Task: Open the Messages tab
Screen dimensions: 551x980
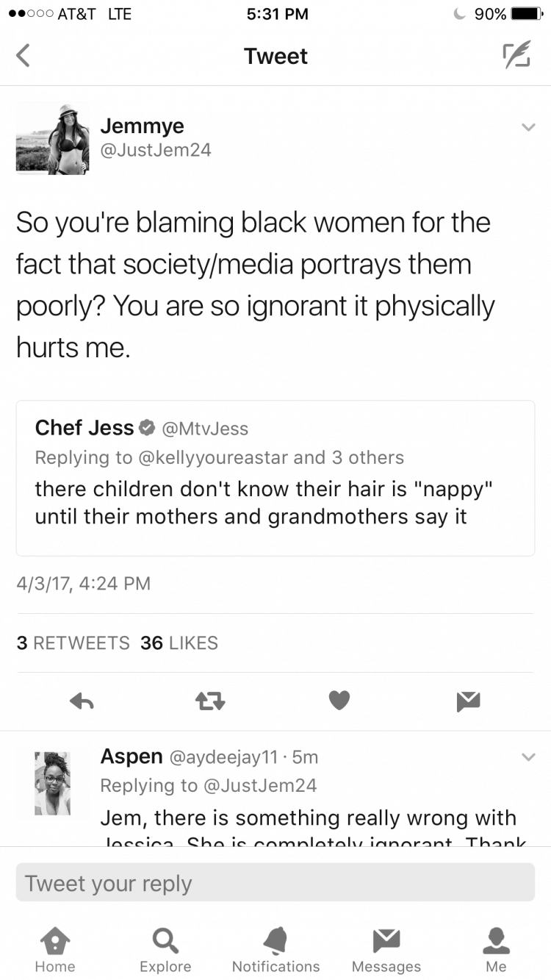Action: tap(386, 948)
